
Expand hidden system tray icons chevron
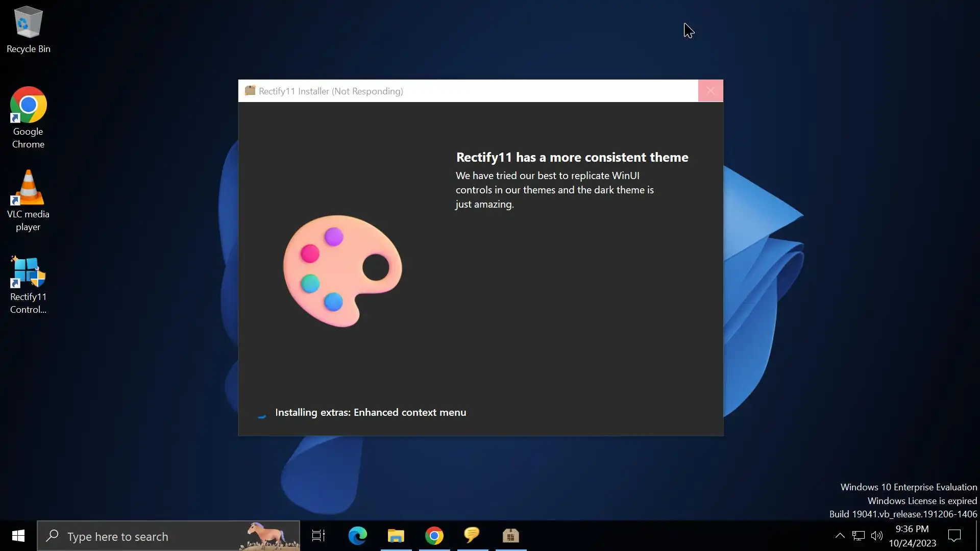click(840, 536)
